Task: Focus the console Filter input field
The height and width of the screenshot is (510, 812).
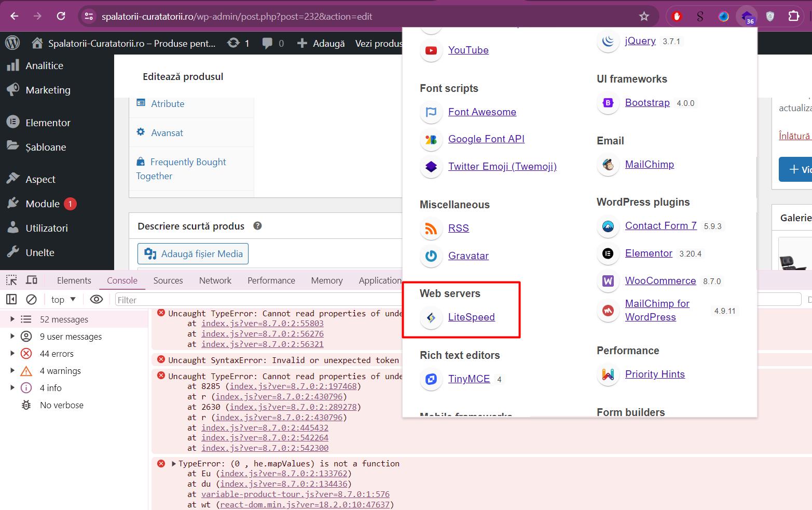Action: (259, 300)
